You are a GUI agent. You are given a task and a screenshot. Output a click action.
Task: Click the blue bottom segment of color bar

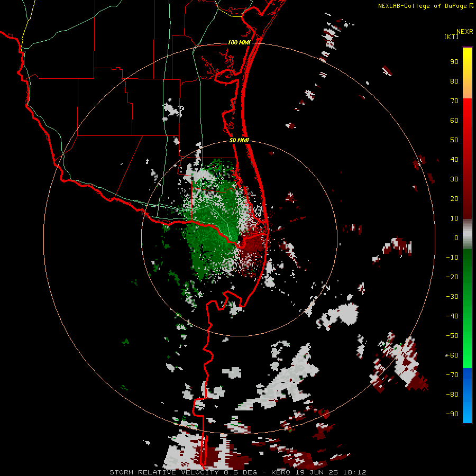pyautogui.click(x=467, y=396)
